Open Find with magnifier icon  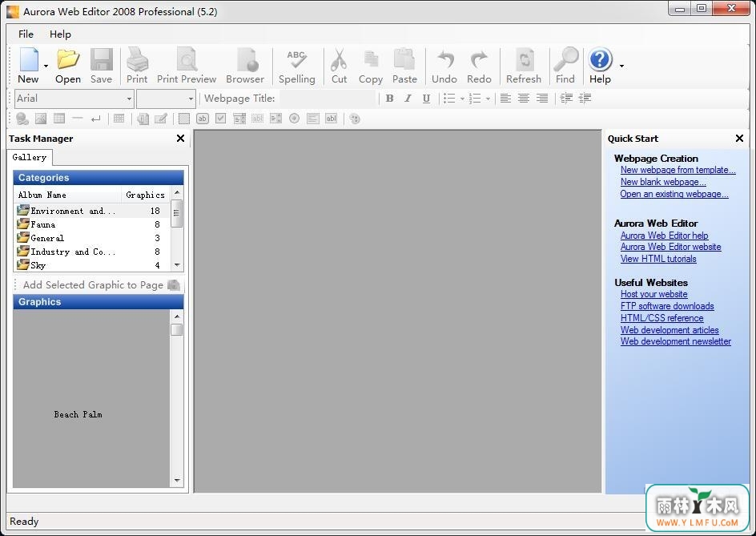pyautogui.click(x=565, y=66)
